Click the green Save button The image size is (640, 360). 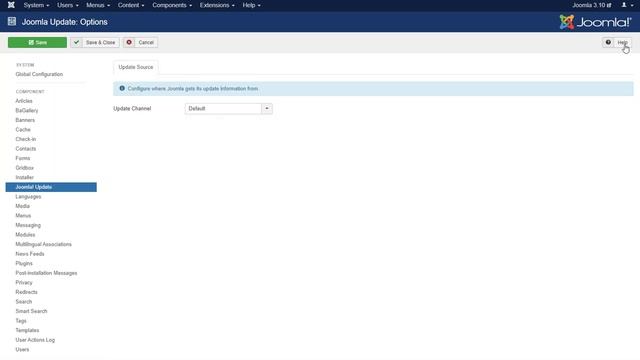(37, 42)
